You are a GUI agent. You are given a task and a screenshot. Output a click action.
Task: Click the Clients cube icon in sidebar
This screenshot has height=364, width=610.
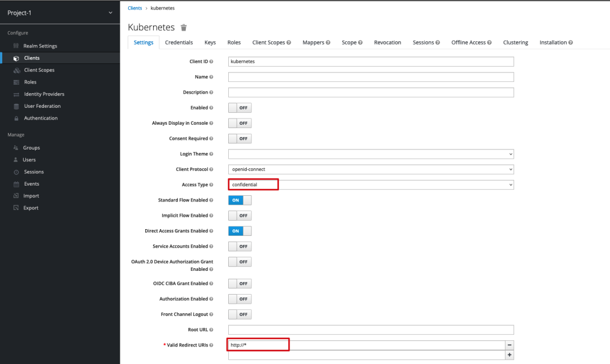16,58
